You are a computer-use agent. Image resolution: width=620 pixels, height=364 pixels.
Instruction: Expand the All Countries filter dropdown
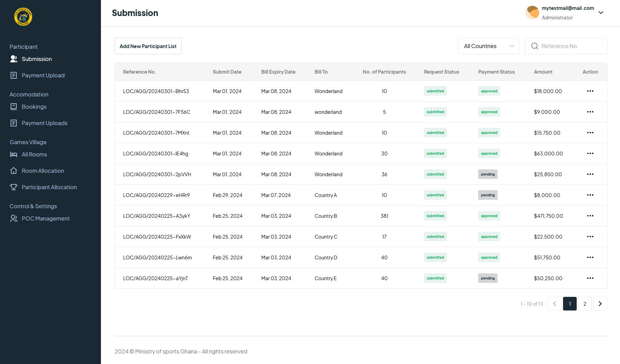click(x=488, y=46)
